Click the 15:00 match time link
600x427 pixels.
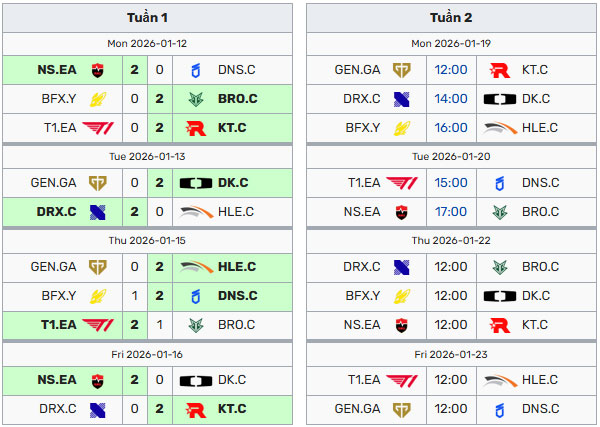point(451,183)
